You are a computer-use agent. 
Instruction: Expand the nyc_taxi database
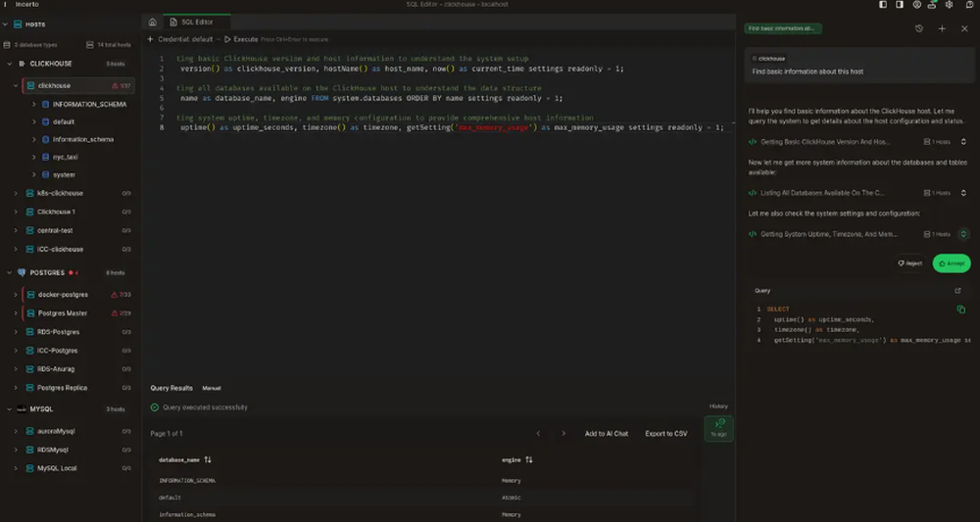point(33,157)
